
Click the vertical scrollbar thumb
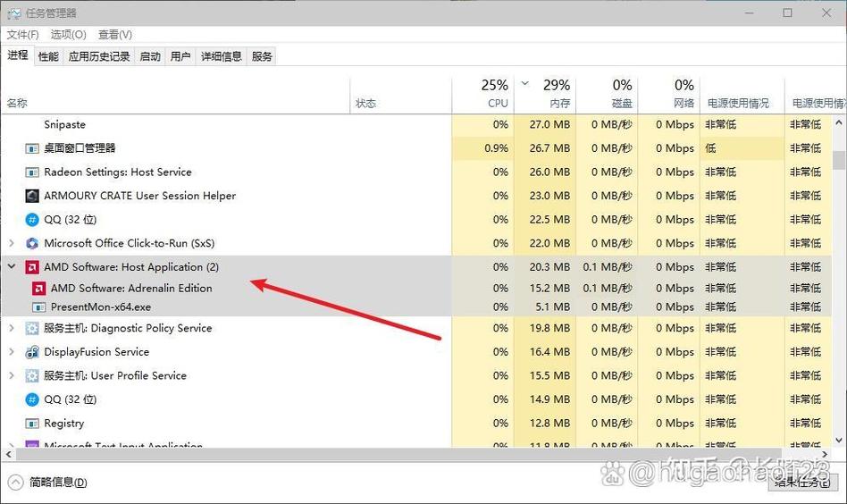click(839, 161)
